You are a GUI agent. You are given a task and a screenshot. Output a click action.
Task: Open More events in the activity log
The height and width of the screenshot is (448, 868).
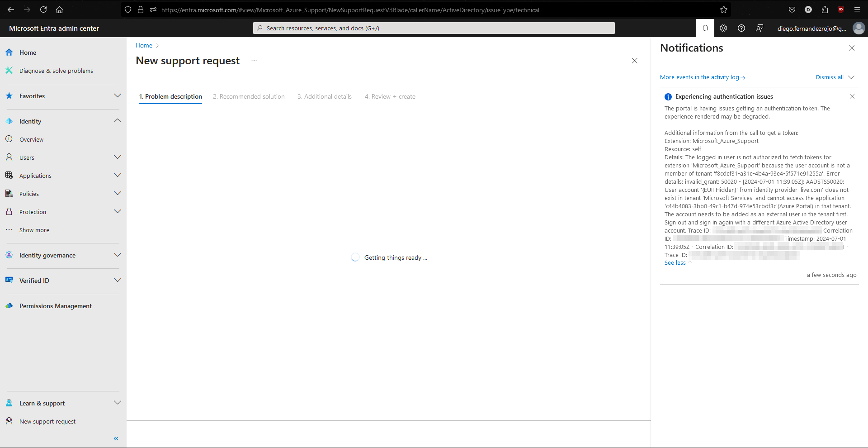[x=700, y=77]
